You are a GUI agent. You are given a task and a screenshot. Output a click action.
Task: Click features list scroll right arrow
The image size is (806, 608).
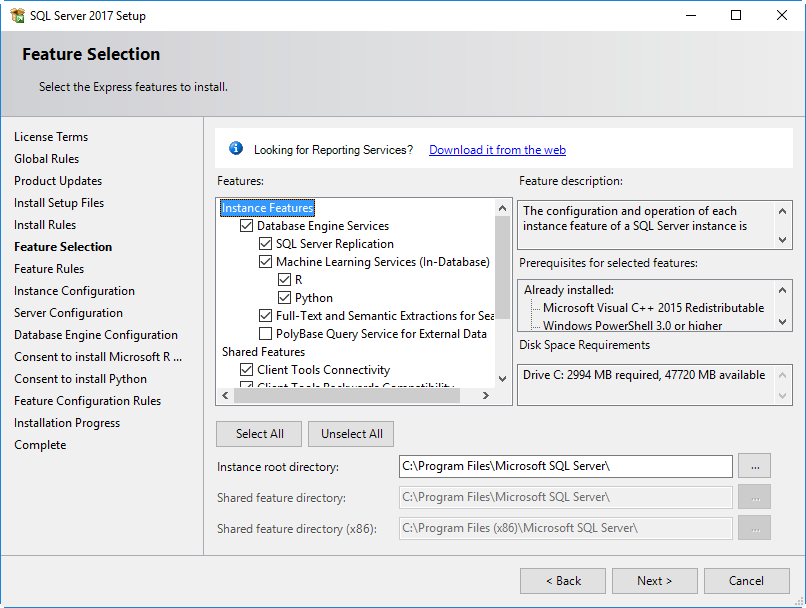pos(485,395)
